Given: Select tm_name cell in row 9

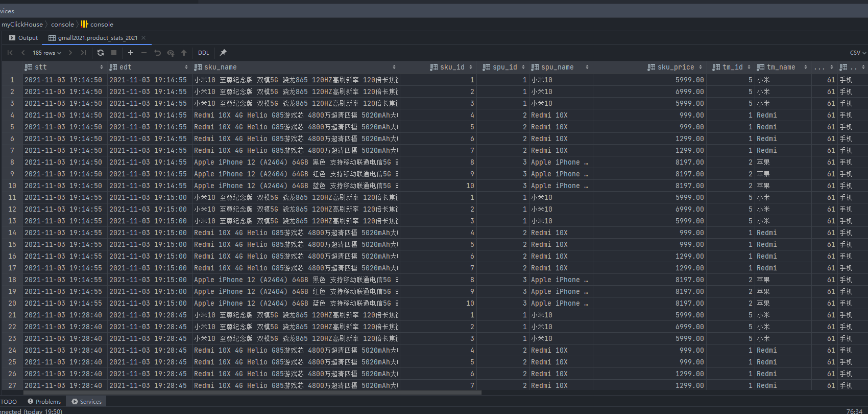Looking at the screenshot, I should pos(783,174).
